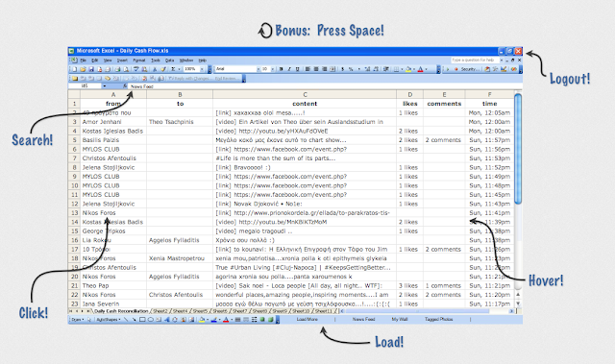The image size is (615, 364).
Task: Open the Window menu
Action: coord(186,61)
